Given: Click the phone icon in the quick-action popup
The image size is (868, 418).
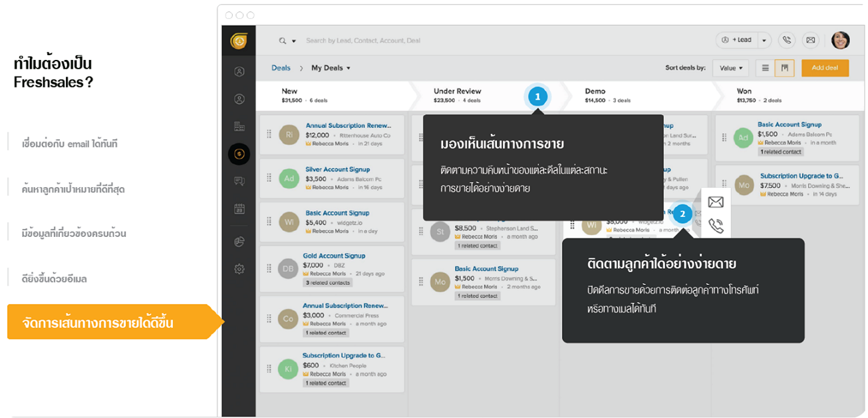Looking at the screenshot, I should (x=716, y=226).
